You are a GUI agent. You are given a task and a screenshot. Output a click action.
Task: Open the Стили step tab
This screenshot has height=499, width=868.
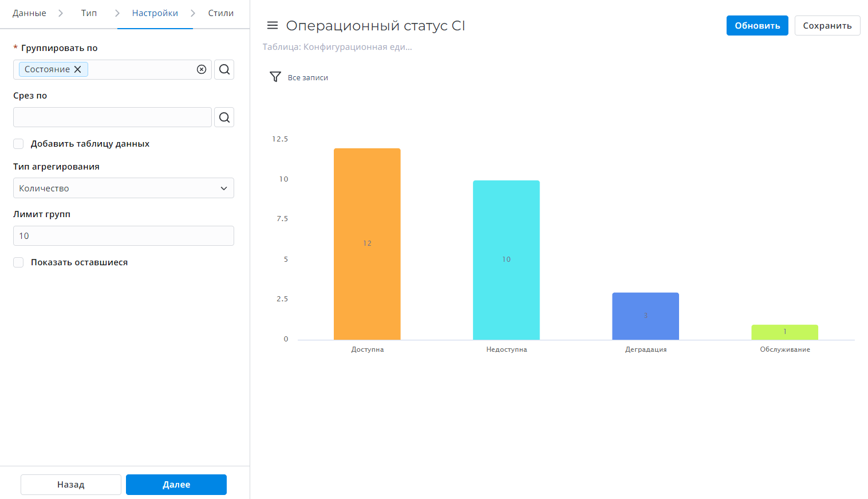(x=220, y=13)
